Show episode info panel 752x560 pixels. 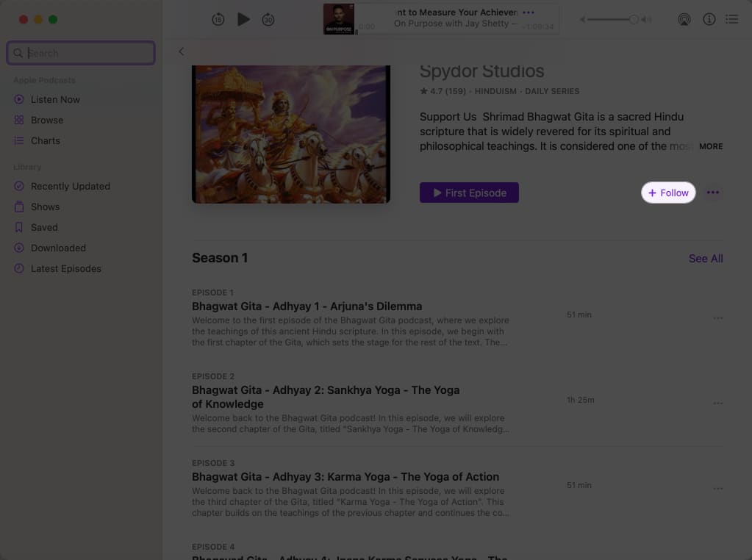709,19
